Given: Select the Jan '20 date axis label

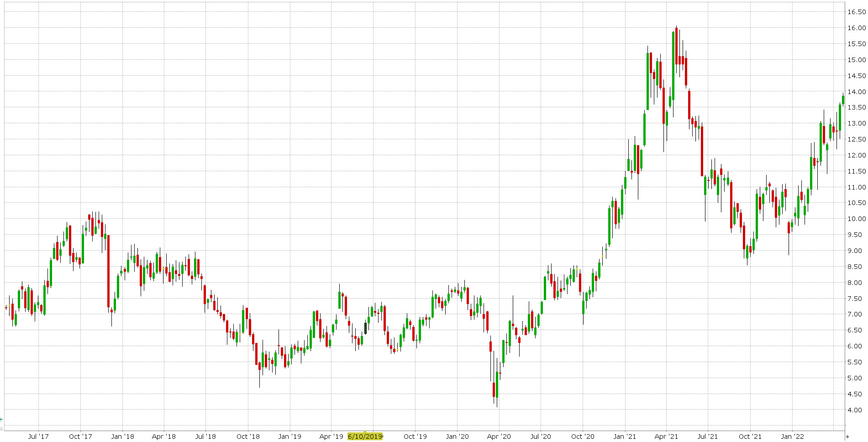Looking at the screenshot, I should pyautogui.click(x=457, y=436).
